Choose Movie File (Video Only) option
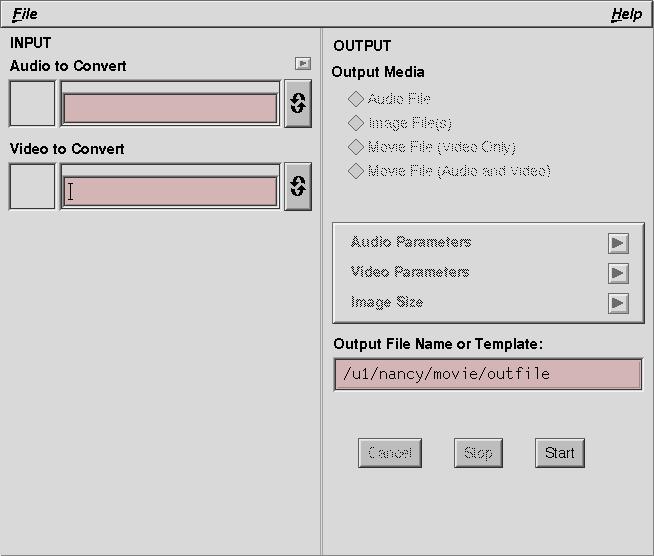The image size is (654, 556). [432, 147]
